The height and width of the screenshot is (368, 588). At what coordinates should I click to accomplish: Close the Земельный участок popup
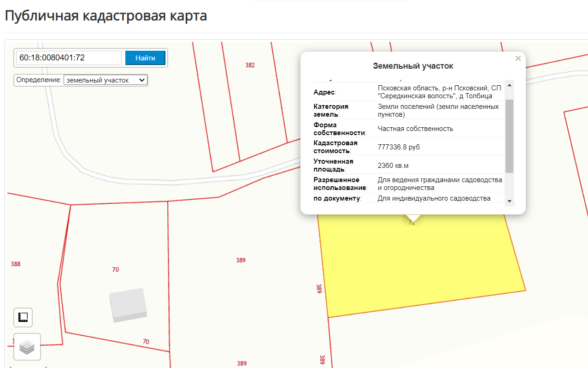[518, 59]
